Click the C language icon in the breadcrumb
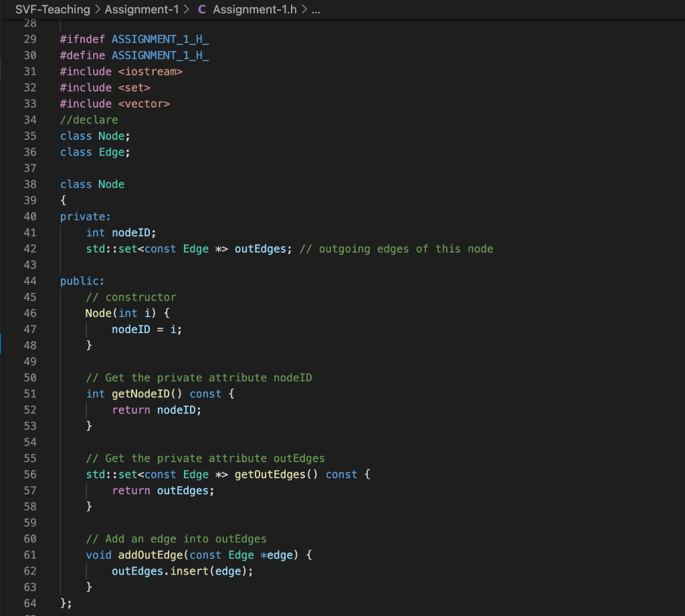 [202, 9]
